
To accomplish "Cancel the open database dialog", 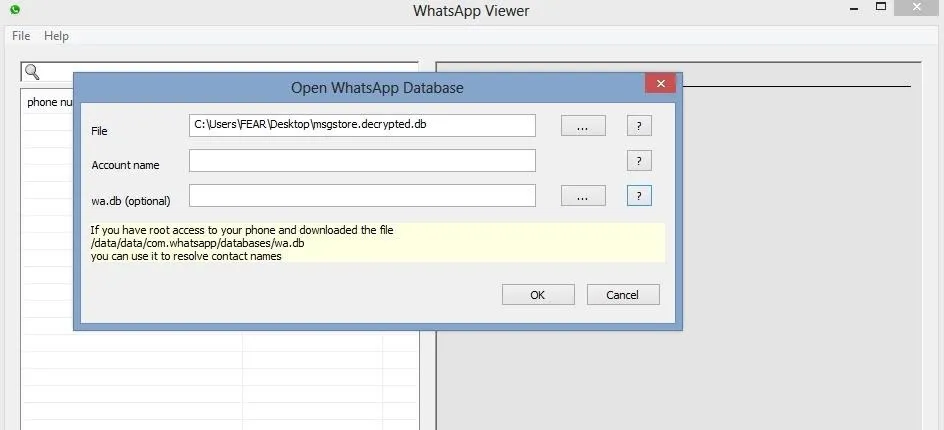I will [622, 294].
